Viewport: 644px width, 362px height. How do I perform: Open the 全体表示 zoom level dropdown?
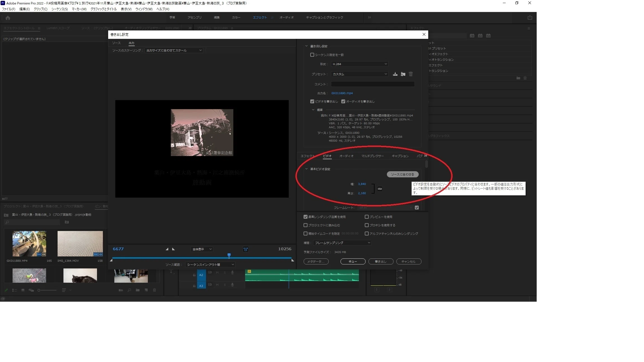pos(202,249)
